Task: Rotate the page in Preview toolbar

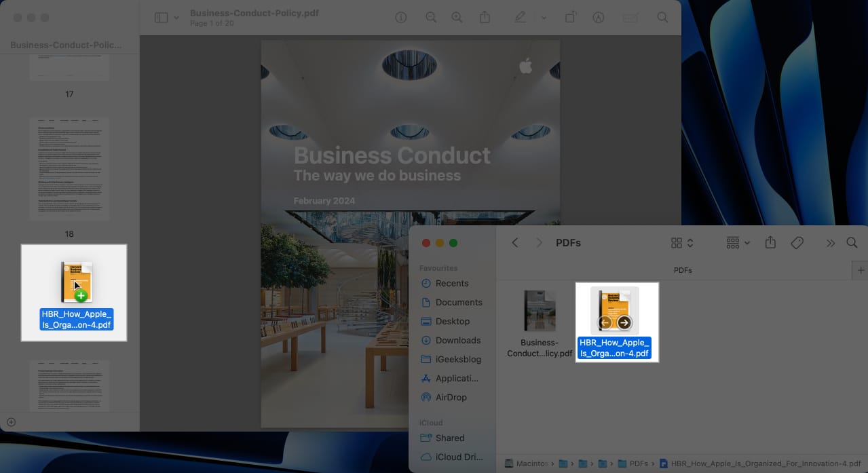Action: tap(571, 18)
